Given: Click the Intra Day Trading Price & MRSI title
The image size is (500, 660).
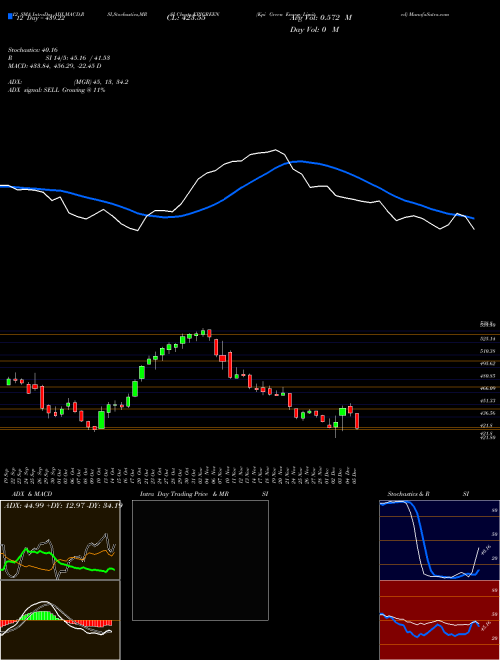Looking at the screenshot, I should [205, 494].
